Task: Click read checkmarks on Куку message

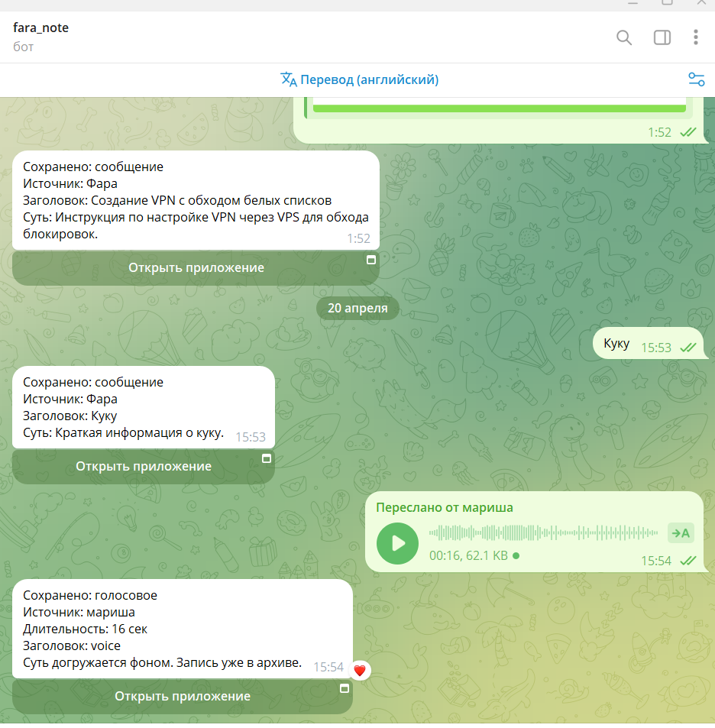Action: tap(688, 348)
